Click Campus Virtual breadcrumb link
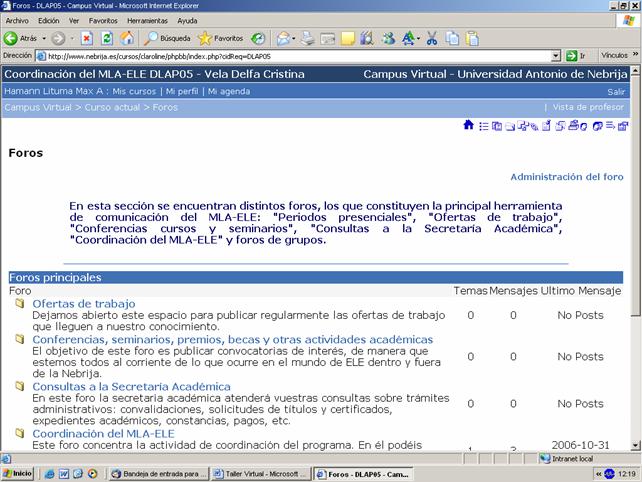642x482 pixels. click(38, 107)
